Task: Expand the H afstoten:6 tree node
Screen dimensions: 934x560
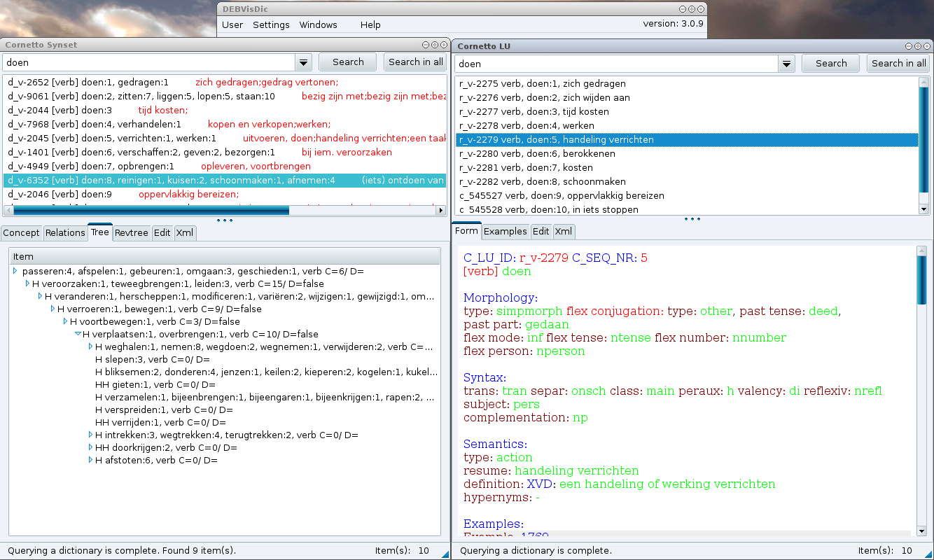Action: click(91, 460)
